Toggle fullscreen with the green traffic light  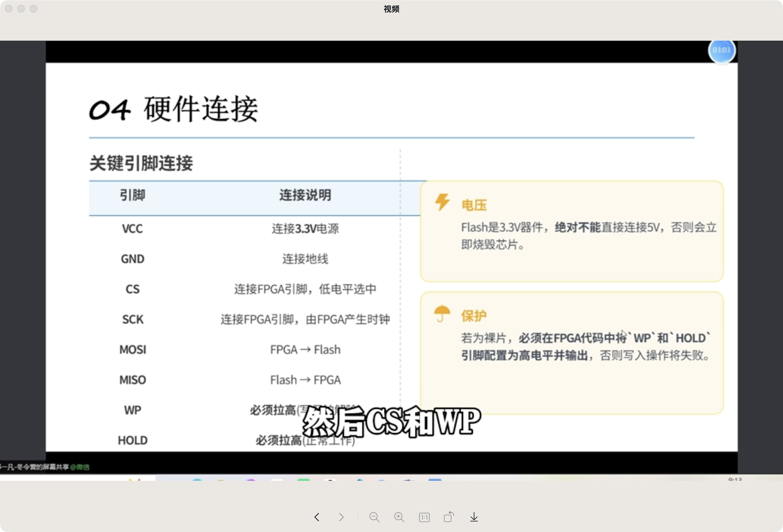point(33,8)
